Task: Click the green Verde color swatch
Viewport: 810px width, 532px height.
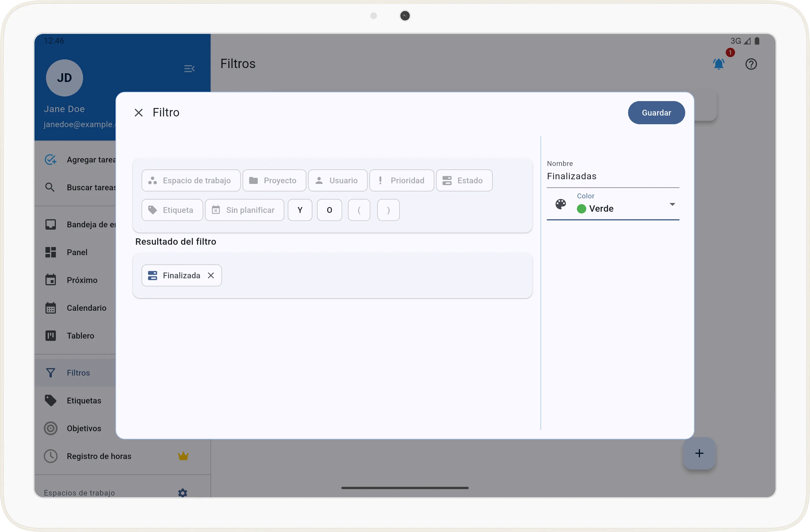Action: (x=581, y=209)
